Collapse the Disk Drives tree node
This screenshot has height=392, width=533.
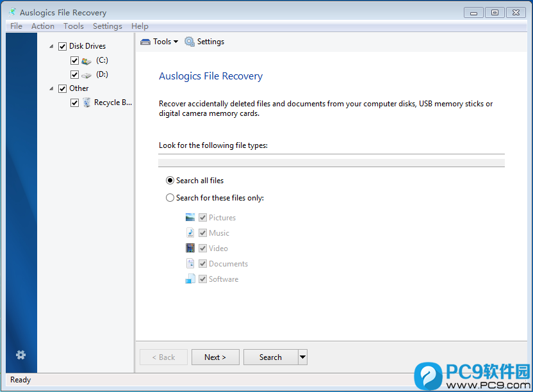click(x=51, y=46)
